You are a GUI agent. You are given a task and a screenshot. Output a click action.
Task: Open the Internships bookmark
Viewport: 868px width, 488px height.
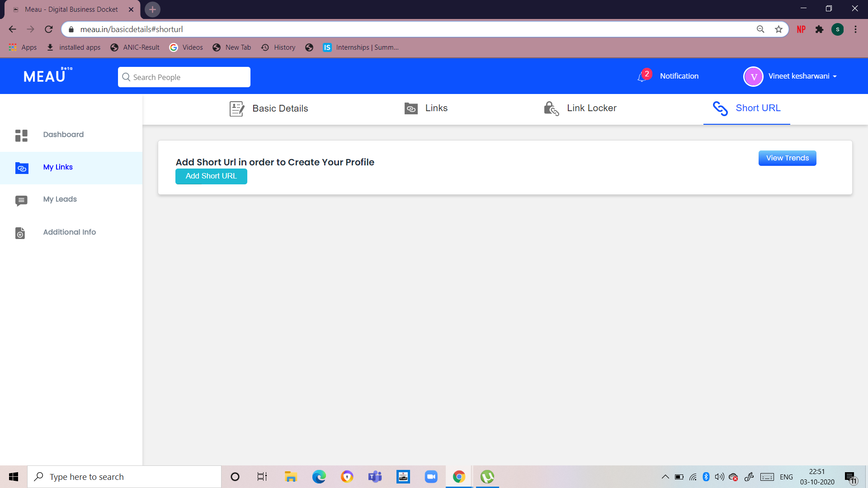click(361, 47)
